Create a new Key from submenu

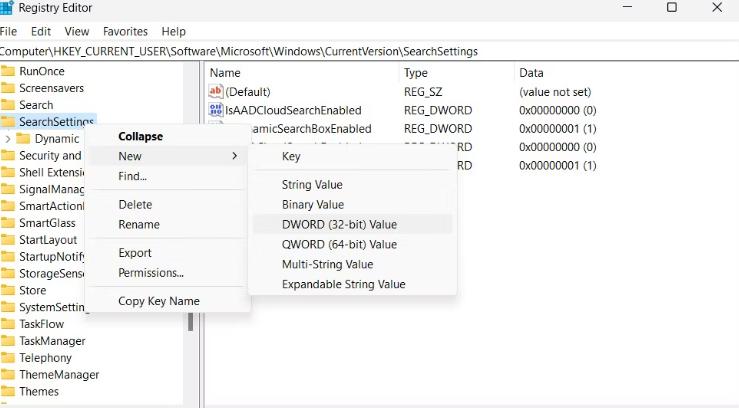pyautogui.click(x=352, y=156)
